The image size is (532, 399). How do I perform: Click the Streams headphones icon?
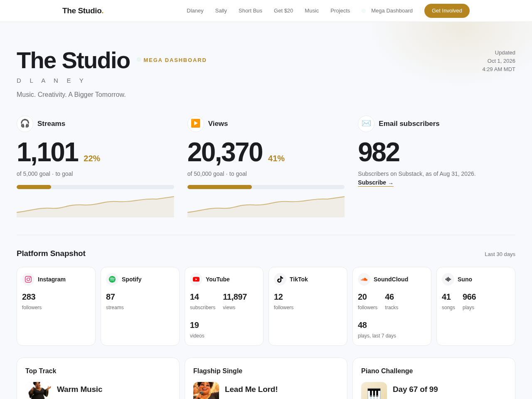click(x=25, y=124)
